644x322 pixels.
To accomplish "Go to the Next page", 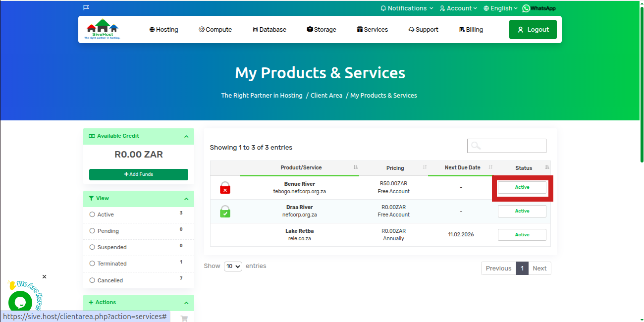I will tap(539, 268).
